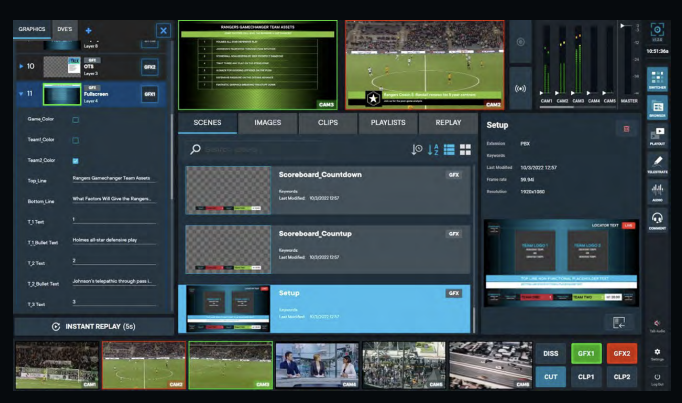Open the DVE'S tab

click(x=65, y=31)
